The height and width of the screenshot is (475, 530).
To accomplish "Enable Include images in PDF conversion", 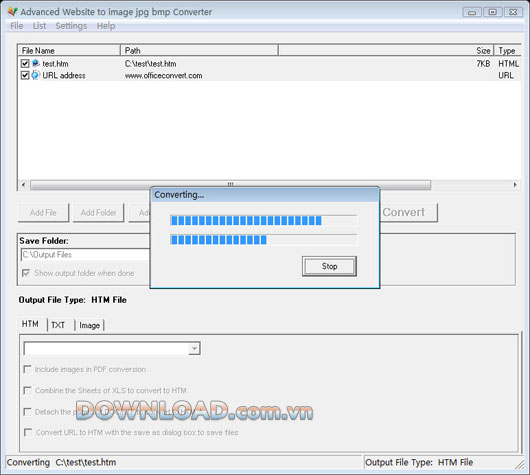I will [x=28, y=369].
